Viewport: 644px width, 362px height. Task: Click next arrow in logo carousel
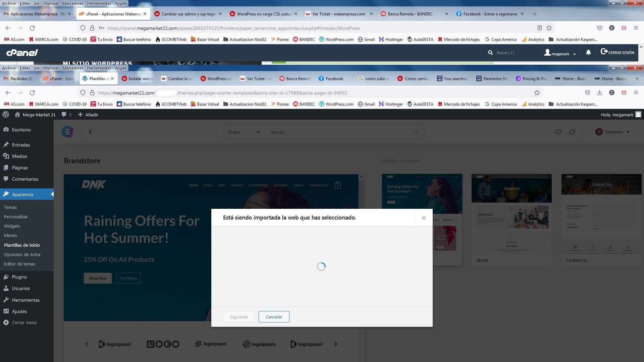pos(336,344)
